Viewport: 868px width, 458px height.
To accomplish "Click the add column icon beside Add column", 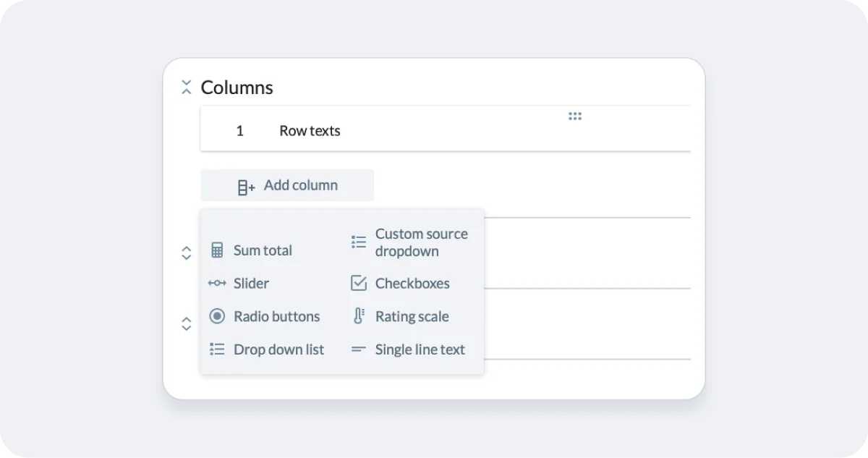I will [245, 185].
